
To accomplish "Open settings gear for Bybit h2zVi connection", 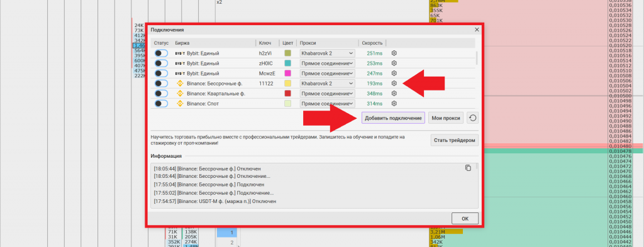I will click(x=394, y=53).
